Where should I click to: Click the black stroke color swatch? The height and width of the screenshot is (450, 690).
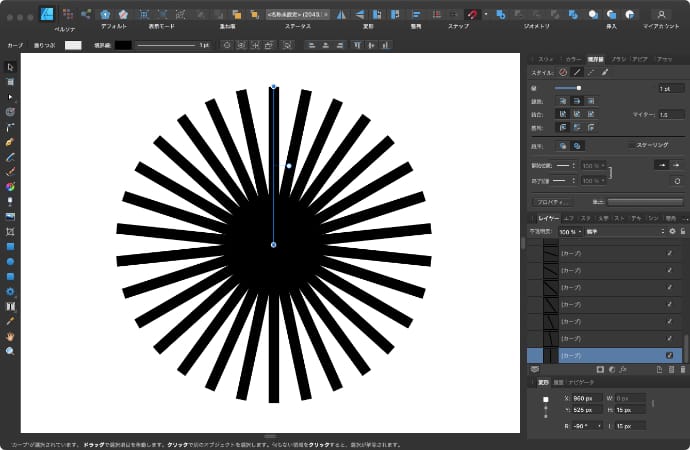pyautogui.click(x=122, y=45)
